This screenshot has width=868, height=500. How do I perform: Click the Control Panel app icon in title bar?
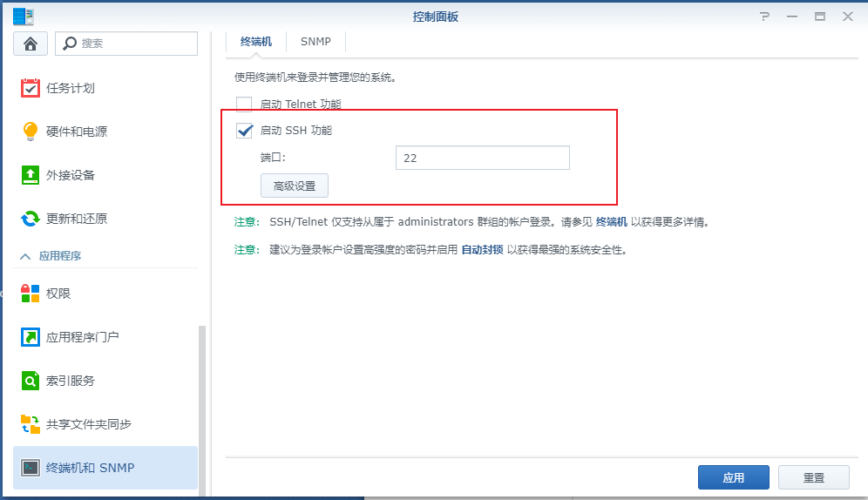(x=24, y=17)
